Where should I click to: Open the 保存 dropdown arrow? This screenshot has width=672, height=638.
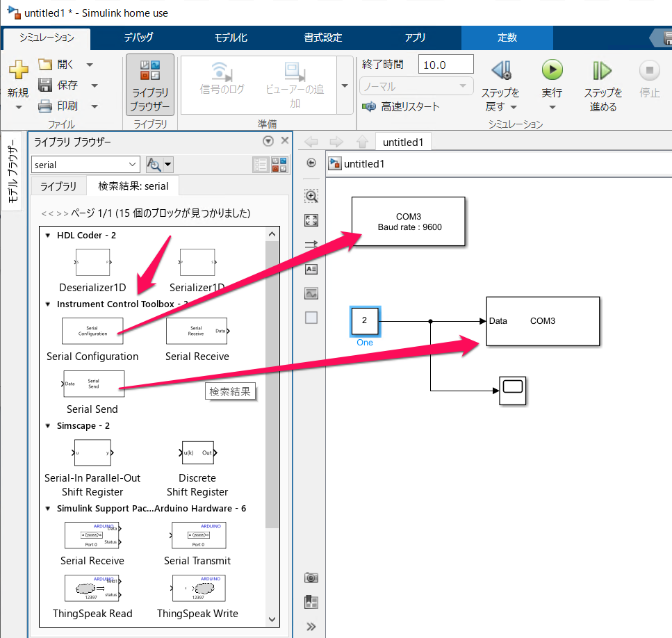pos(95,85)
